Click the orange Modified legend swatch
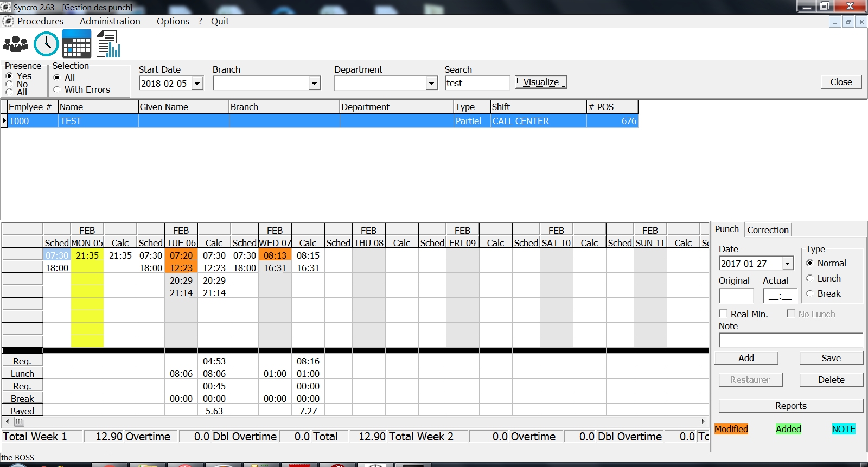Screen dimensions: 868x467 [x=731, y=429]
